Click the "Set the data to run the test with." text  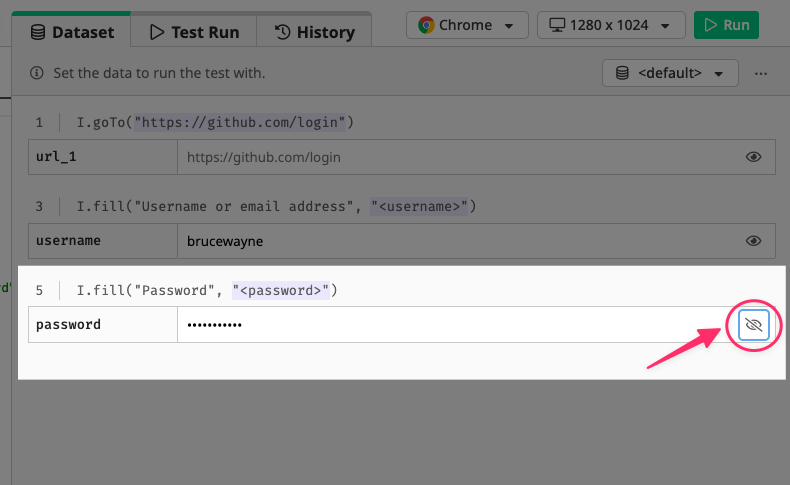pos(159,73)
